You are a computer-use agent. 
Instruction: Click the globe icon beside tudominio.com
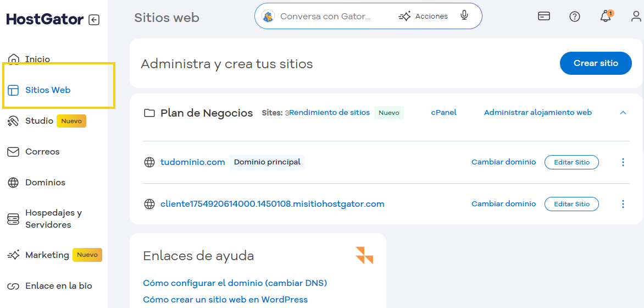149,162
